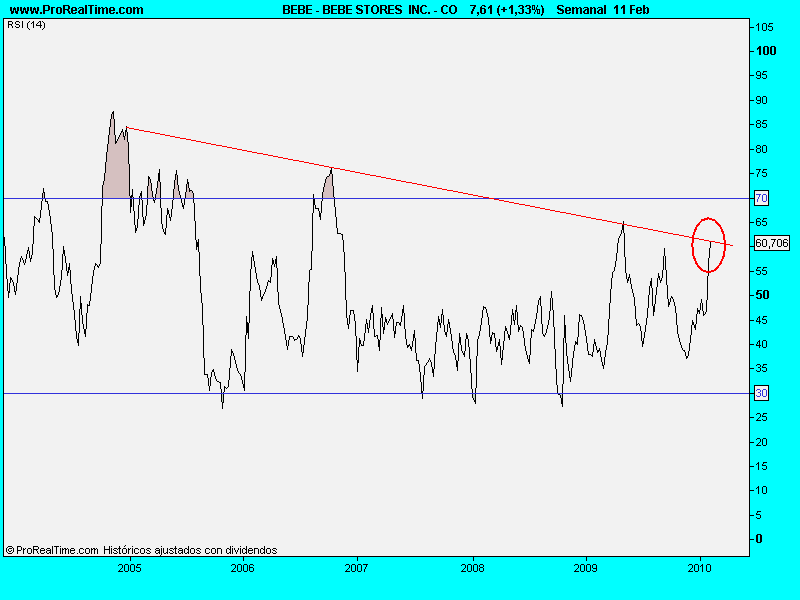This screenshot has width=800, height=600.
Task: Click the 2010 year label on the time axis
Action: [x=699, y=568]
